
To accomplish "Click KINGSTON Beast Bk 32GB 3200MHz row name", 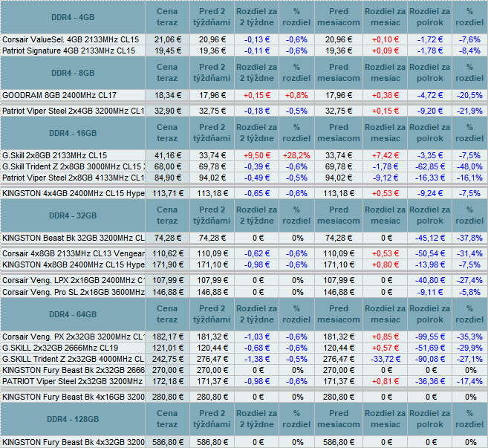I will [73, 238].
